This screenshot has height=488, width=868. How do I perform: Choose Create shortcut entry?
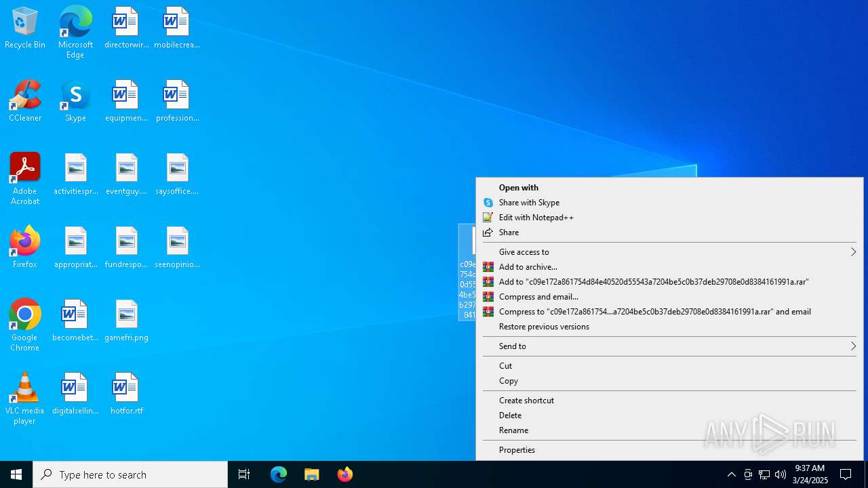[x=669, y=401]
